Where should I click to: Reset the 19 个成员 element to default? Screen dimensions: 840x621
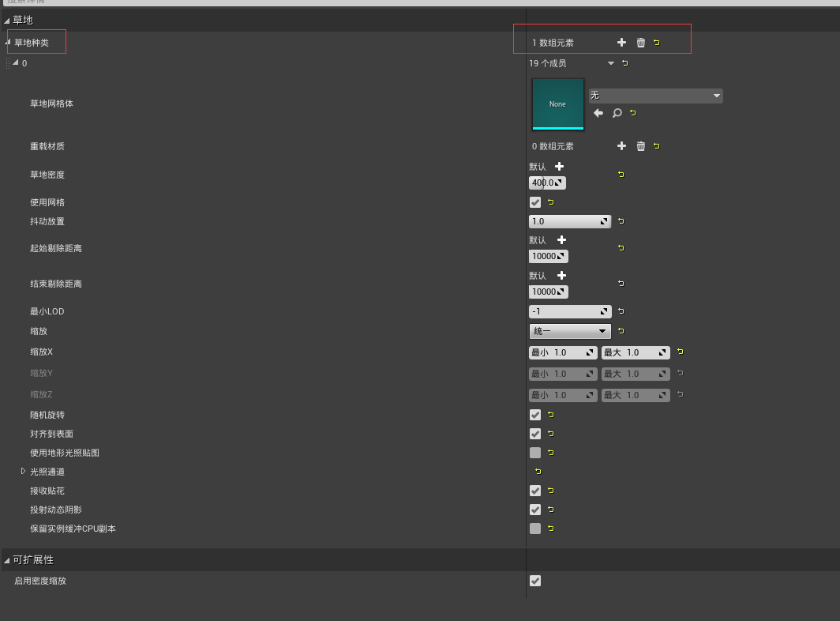point(625,63)
